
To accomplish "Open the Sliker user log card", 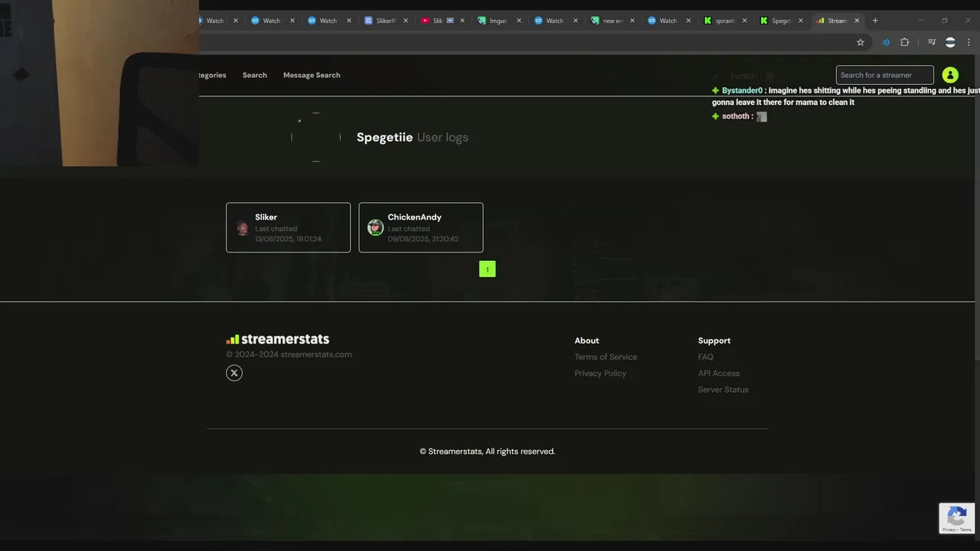I will pos(288,227).
